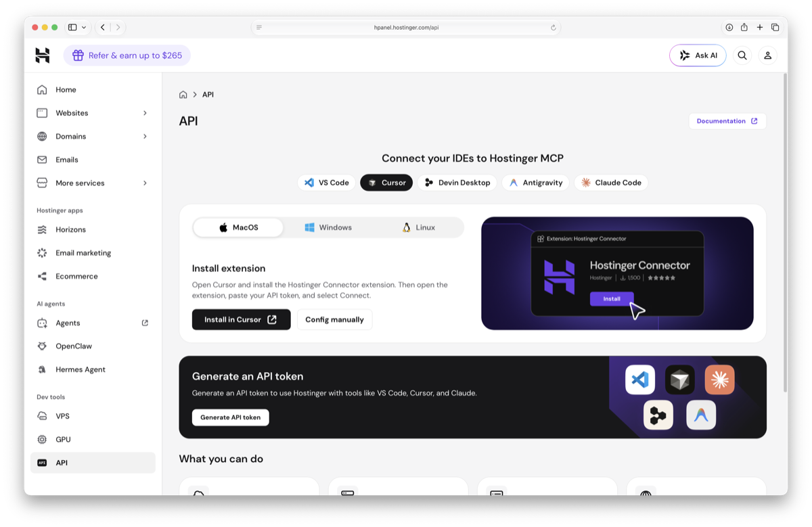Click the Claude starburst tile in banner
Image resolution: width=812 pixels, height=527 pixels.
[x=719, y=380]
